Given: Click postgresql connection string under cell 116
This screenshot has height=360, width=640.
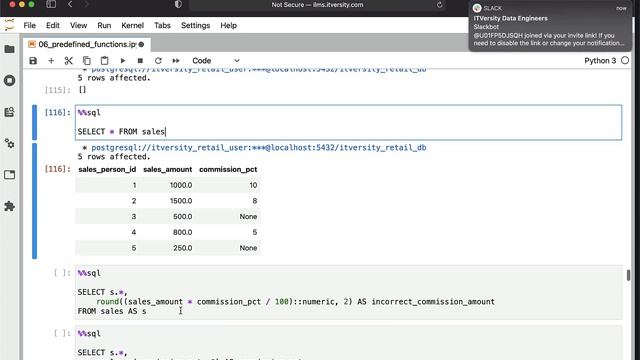Looking at the screenshot, I should pos(259,148).
